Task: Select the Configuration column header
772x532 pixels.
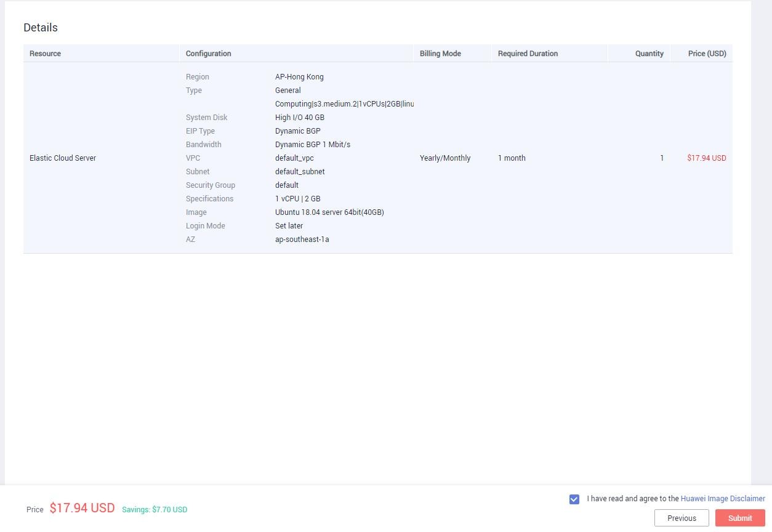Action: (208, 54)
